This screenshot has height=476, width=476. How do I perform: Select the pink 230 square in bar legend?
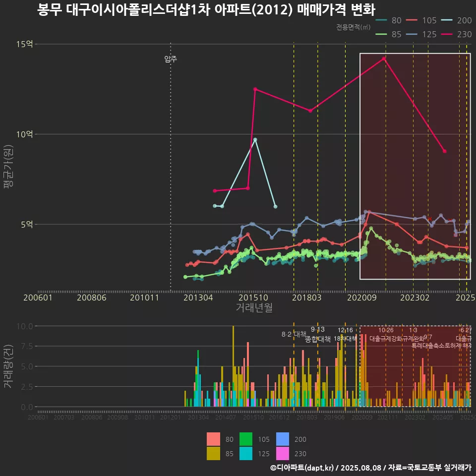pyautogui.click(x=283, y=453)
